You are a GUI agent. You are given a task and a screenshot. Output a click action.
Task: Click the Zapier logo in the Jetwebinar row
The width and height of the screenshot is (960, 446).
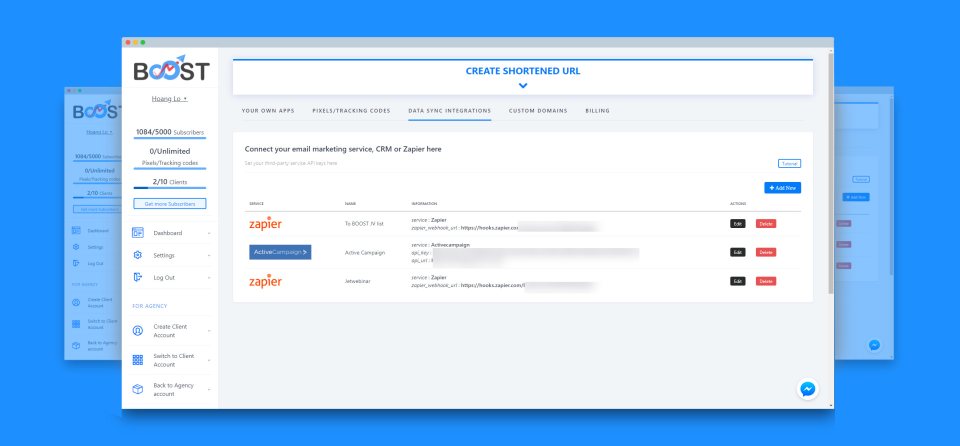coord(265,281)
